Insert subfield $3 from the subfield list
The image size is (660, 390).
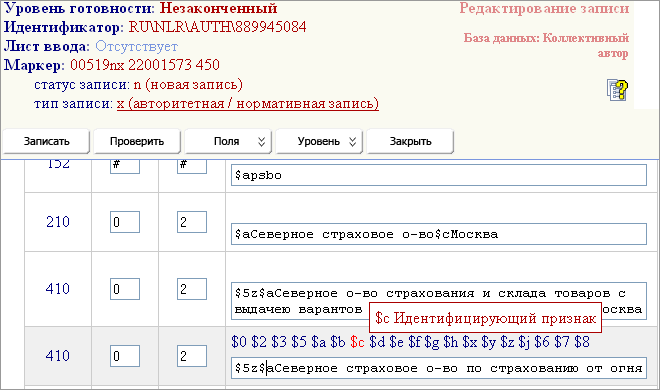[x=279, y=342]
